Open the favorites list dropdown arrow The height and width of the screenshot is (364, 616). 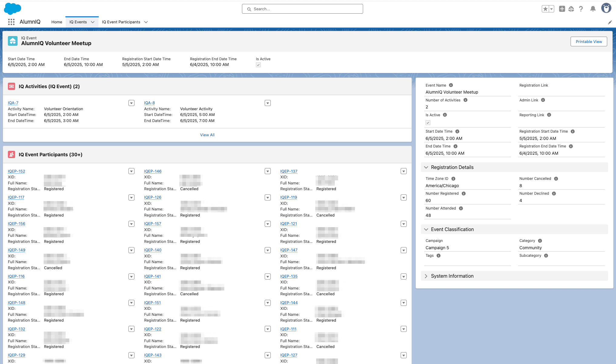[551, 9]
